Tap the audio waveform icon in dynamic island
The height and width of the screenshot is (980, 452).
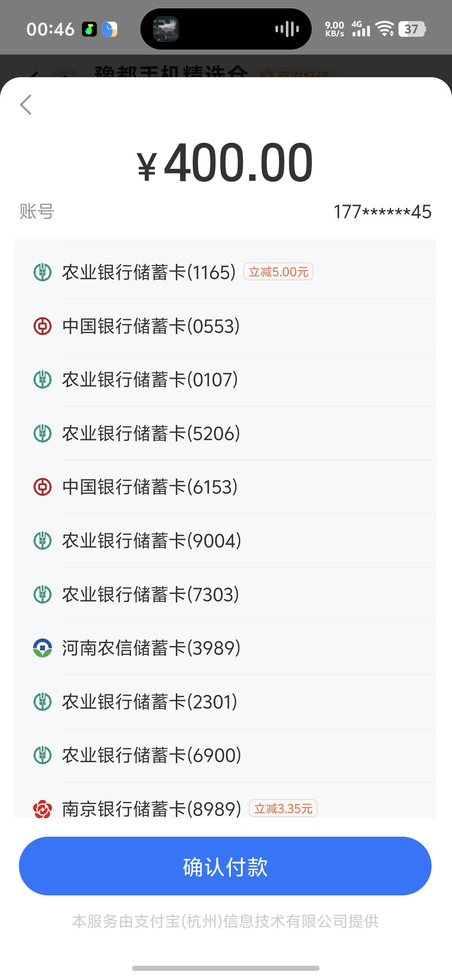pyautogui.click(x=287, y=29)
